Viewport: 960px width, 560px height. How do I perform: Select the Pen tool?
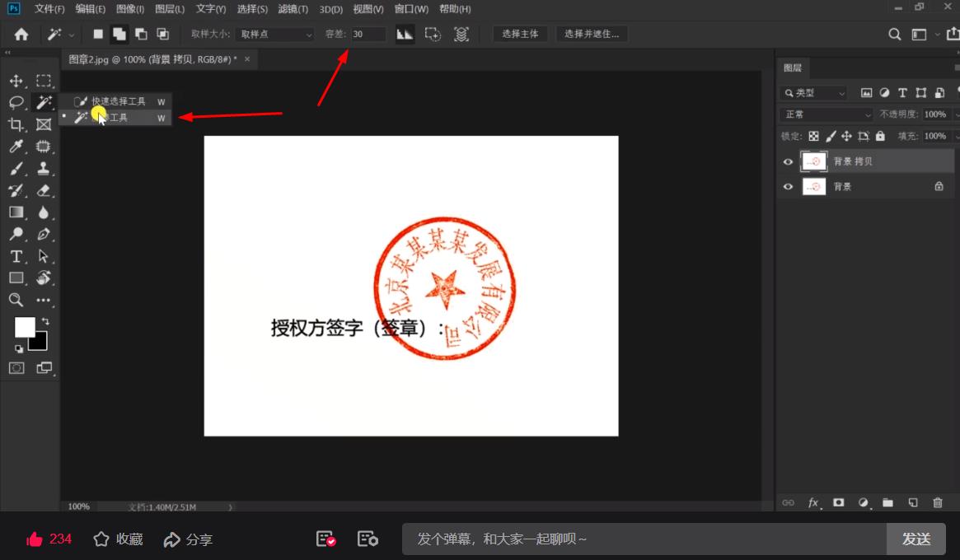pos(43,234)
